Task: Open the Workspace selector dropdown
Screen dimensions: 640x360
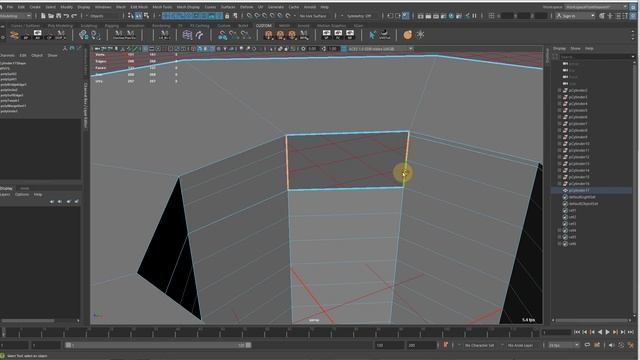Action: click(597, 7)
